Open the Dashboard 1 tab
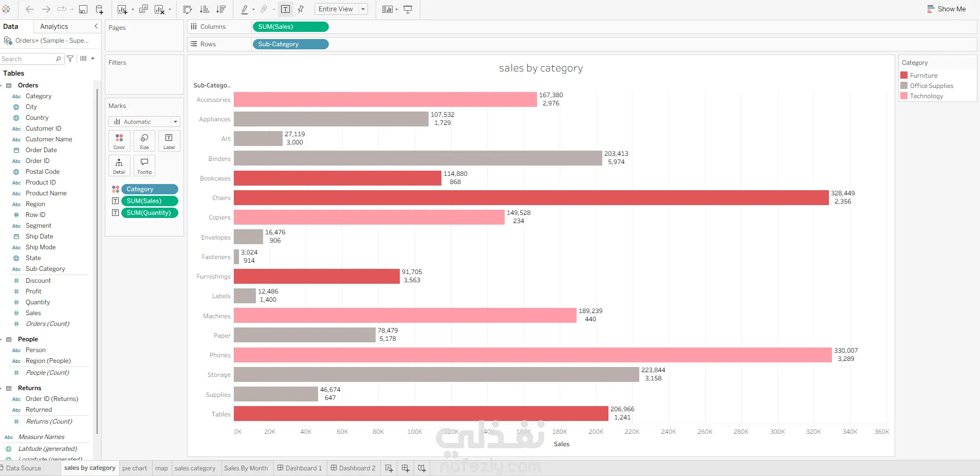The height and width of the screenshot is (476, 980). (300, 468)
